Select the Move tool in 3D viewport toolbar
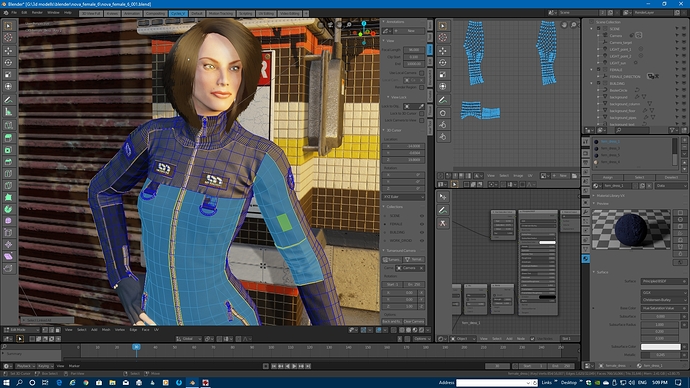The width and height of the screenshot is (690, 388). [8, 51]
